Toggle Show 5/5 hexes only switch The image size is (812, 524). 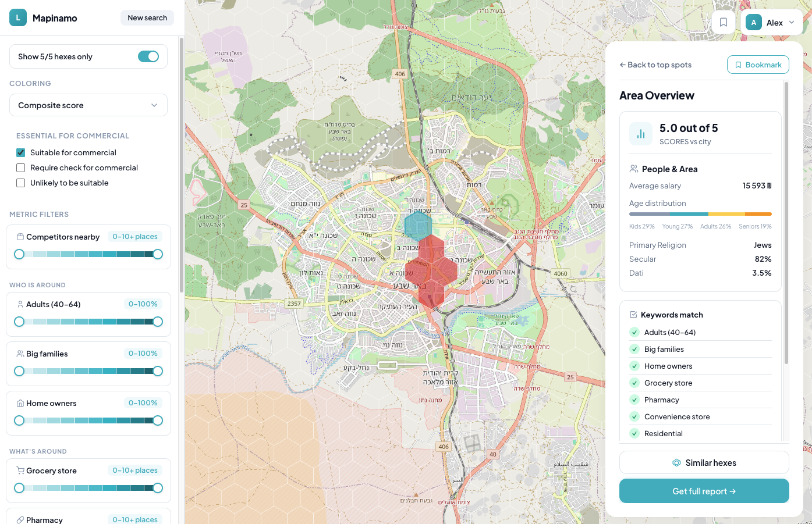click(x=148, y=56)
